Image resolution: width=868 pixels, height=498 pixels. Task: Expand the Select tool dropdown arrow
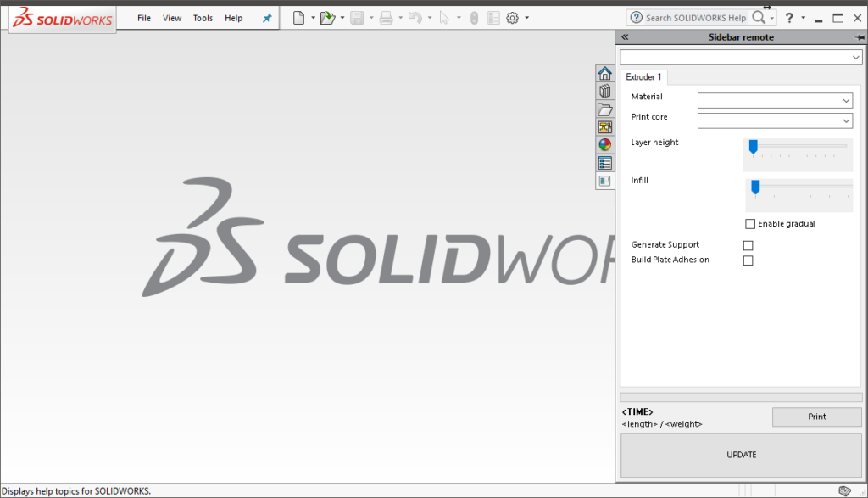459,19
